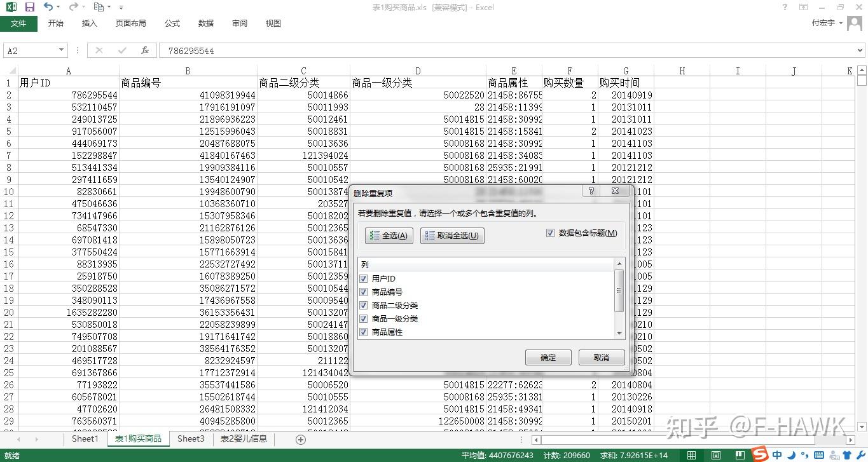This screenshot has width=868, height=462.
Task: Click the Redo arrow icon
Action: pyautogui.click(x=73, y=7)
